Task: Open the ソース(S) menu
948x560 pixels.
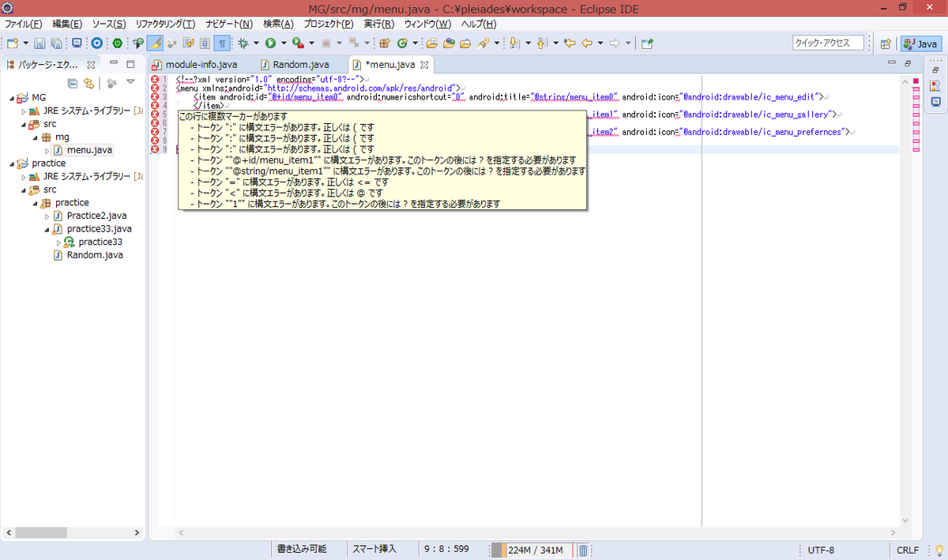Action: coord(109,24)
